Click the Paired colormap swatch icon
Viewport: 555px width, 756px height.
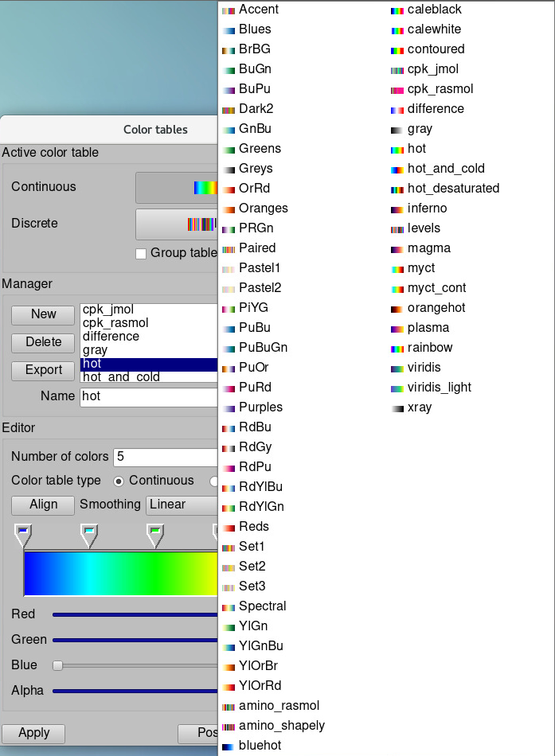[x=229, y=248]
